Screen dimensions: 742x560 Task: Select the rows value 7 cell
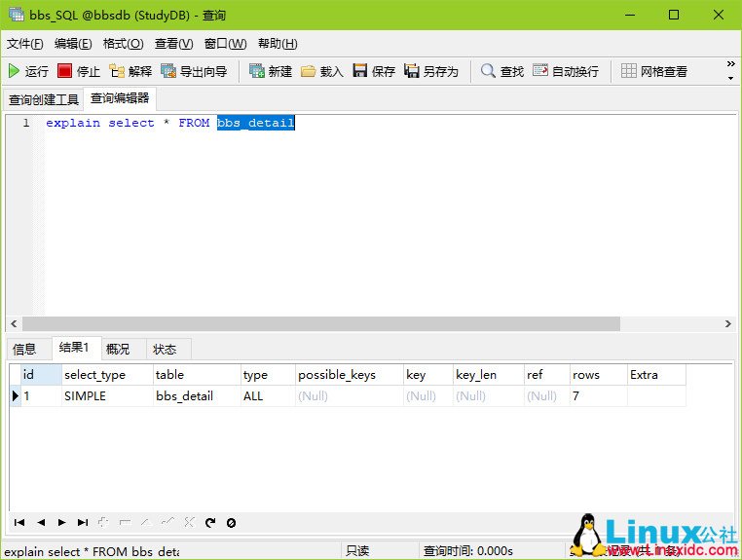(x=599, y=395)
